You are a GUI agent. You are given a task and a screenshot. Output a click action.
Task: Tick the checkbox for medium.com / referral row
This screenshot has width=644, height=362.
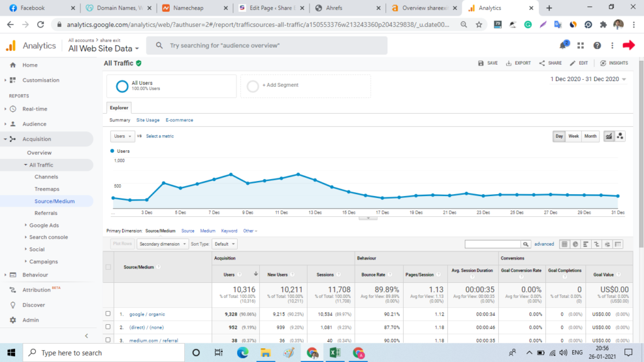coord(108,340)
